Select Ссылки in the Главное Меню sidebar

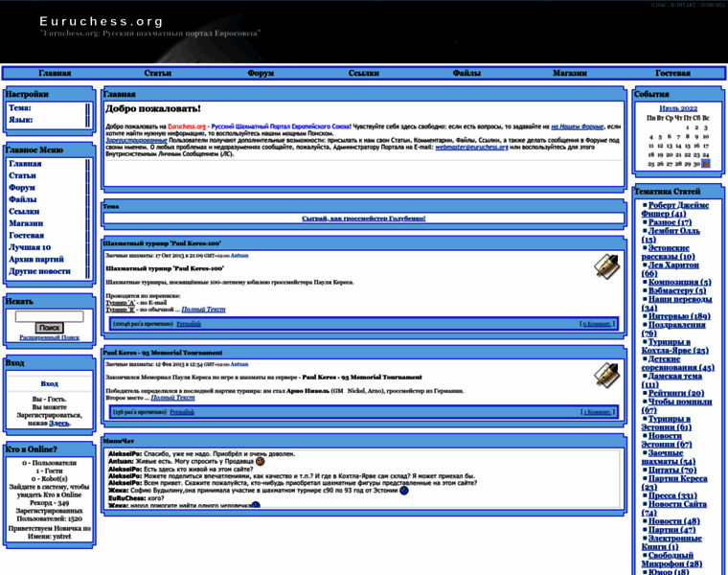point(24,212)
